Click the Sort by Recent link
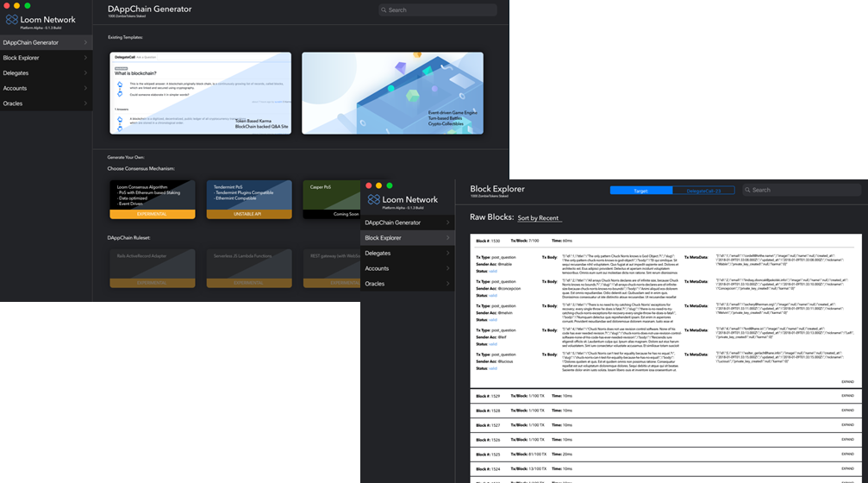 pos(540,218)
